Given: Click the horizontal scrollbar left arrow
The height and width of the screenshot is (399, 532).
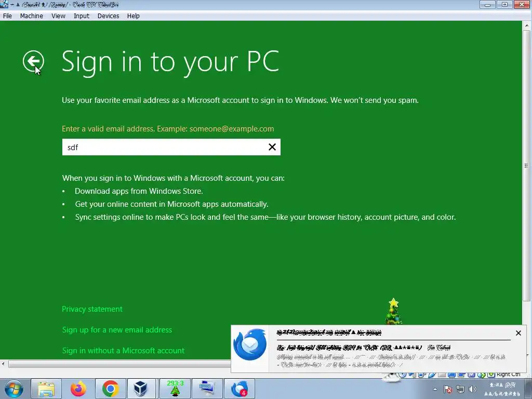Looking at the screenshot, I should coord(3,364).
